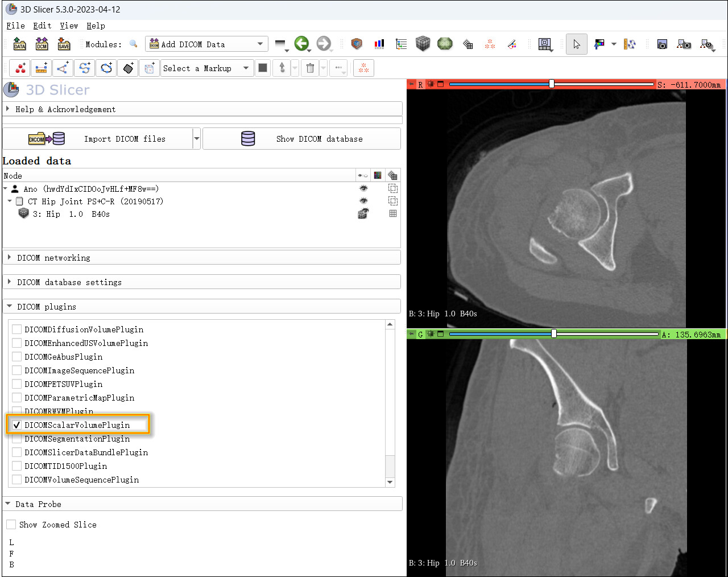This screenshot has width=728, height=577.
Task: Go back to previous module with green arrow
Action: pyautogui.click(x=301, y=43)
